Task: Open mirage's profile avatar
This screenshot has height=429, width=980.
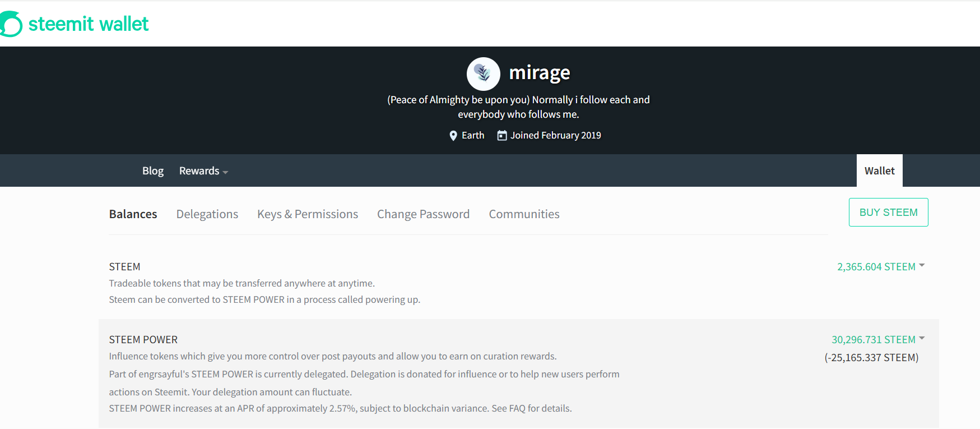Action: 483,73
